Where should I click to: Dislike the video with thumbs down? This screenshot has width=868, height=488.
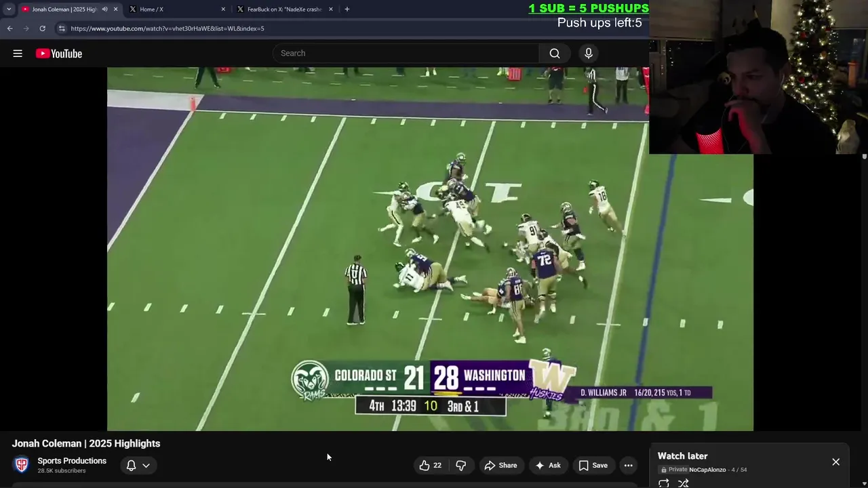(x=461, y=466)
